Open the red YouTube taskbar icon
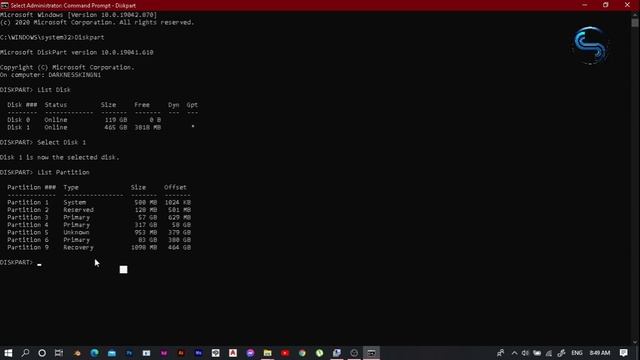The width and height of the screenshot is (640, 360). click(285, 353)
